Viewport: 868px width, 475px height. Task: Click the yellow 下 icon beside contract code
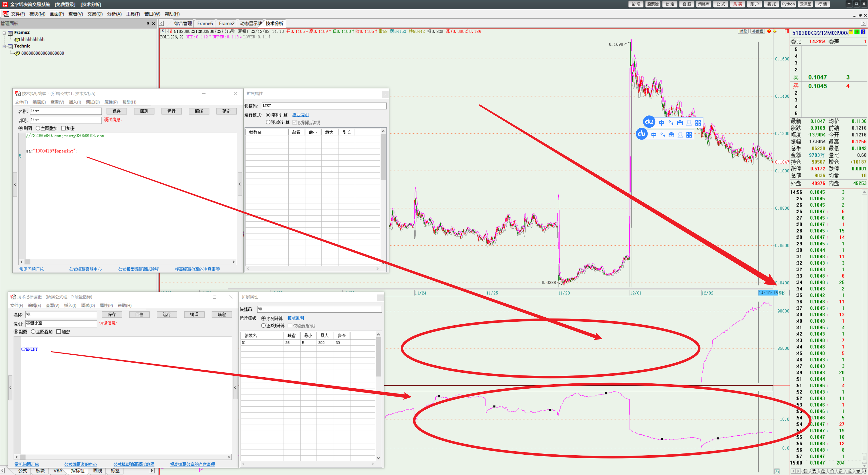[x=851, y=32]
